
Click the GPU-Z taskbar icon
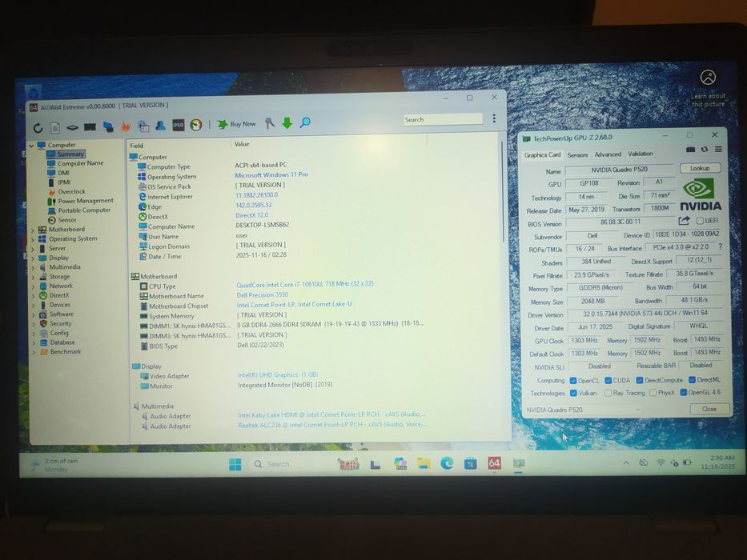pos(518,462)
